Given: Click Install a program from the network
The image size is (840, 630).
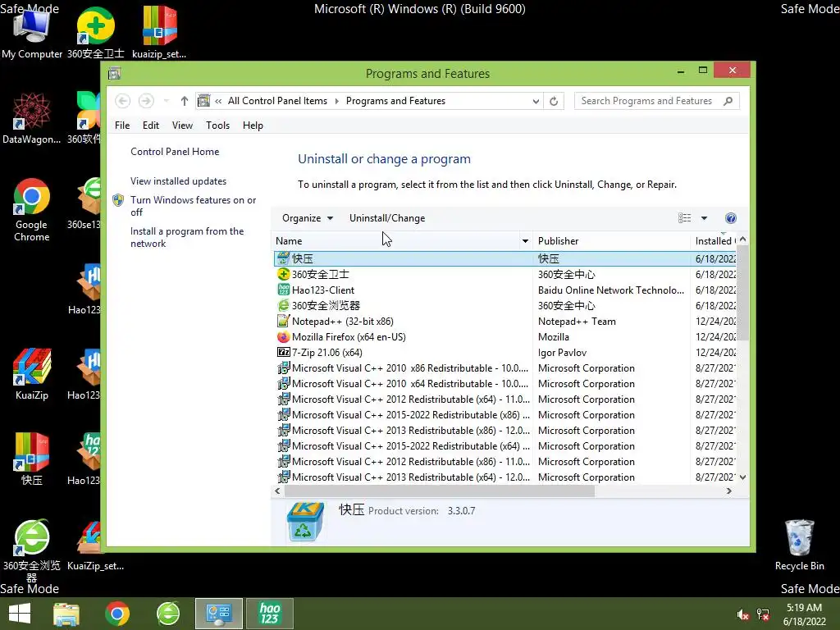Looking at the screenshot, I should pyautogui.click(x=187, y=237).
